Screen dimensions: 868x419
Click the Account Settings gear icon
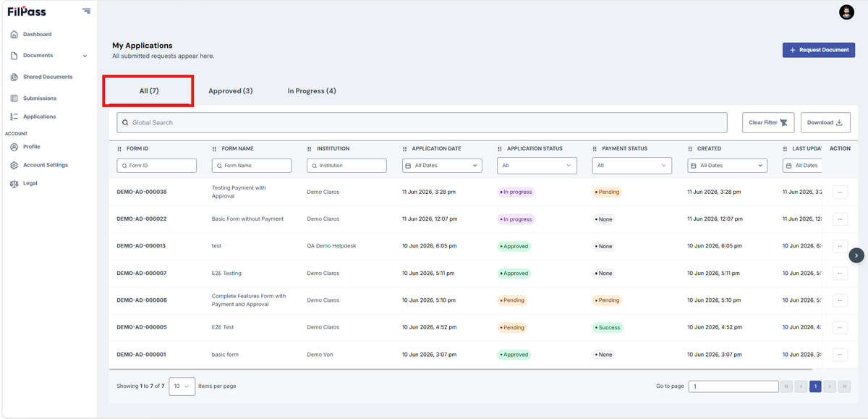[x=14, y=165]
